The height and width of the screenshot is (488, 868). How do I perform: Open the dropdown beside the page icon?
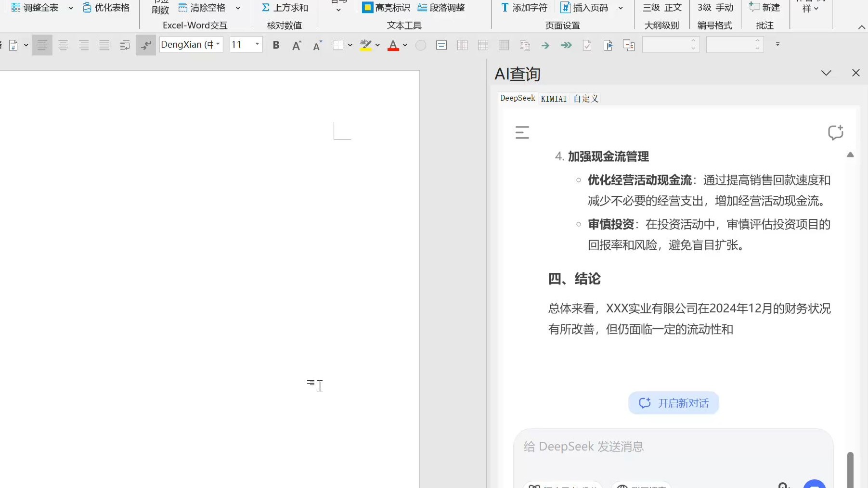pyautogui.click(x=26, y=45)
